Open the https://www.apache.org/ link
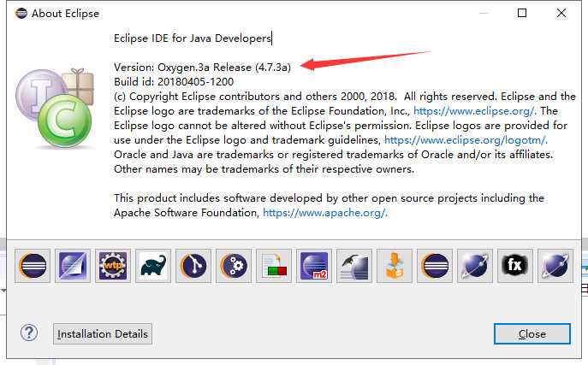Image resolution: width=588 pixels, height=365 pixels. (x=324, y=213)
